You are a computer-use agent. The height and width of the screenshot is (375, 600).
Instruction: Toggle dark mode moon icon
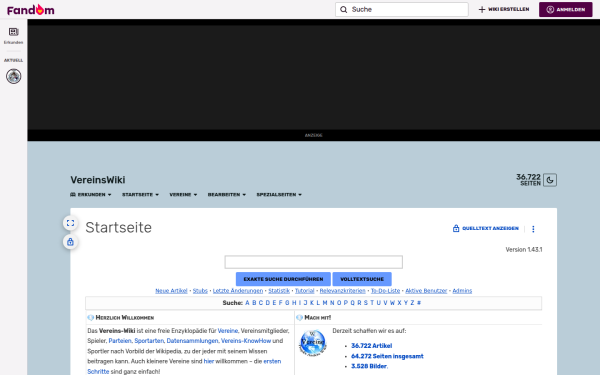tap(550, 180)
